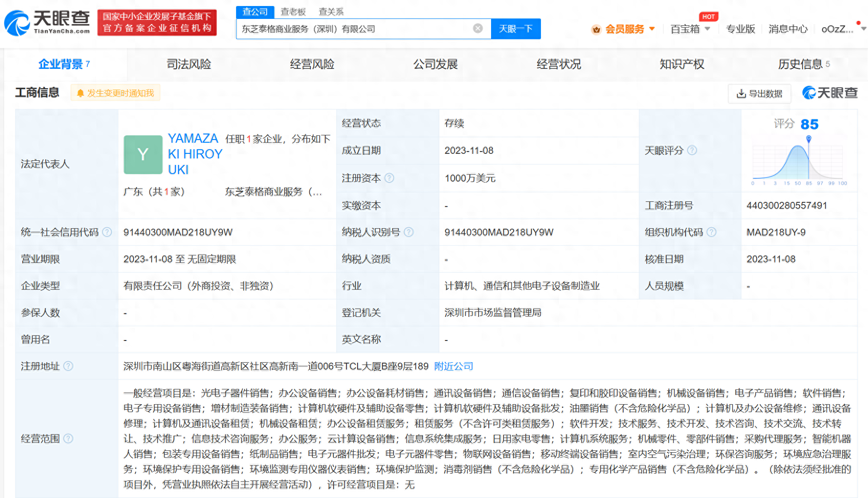Click 行业 value 计算机、通信和其他电子设备制造业
This screenshot has height=498, width=868.
522,286
